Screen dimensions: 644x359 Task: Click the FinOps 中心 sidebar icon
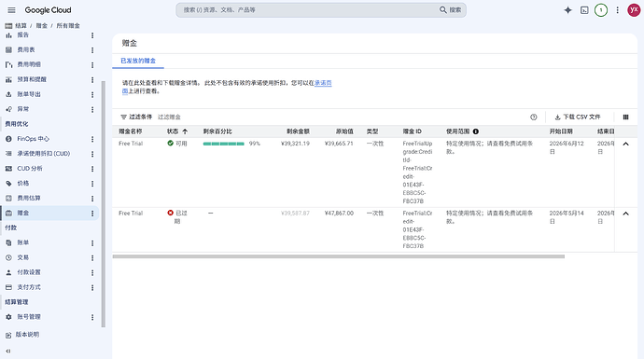click(x=8, y=139)
